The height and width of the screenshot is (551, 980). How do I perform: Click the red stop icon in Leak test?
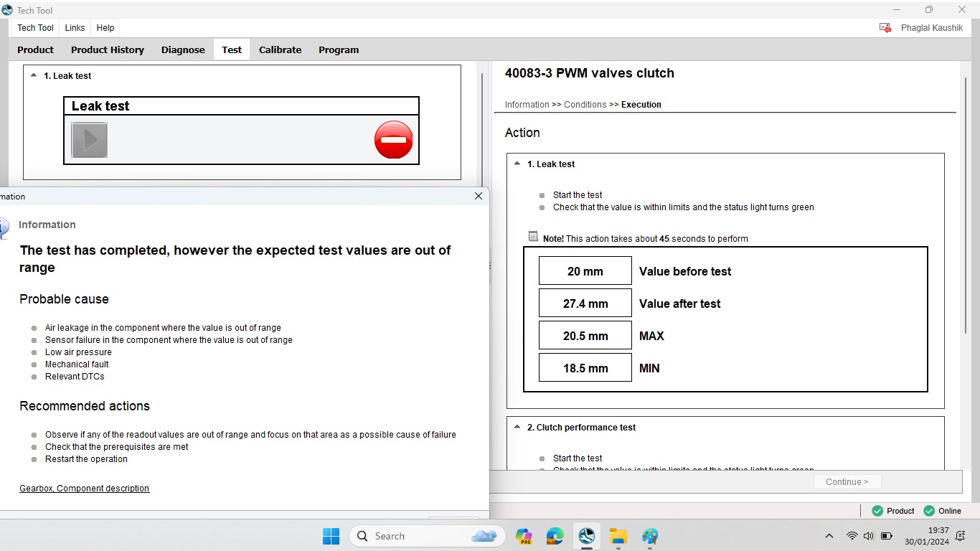(394, 139)
